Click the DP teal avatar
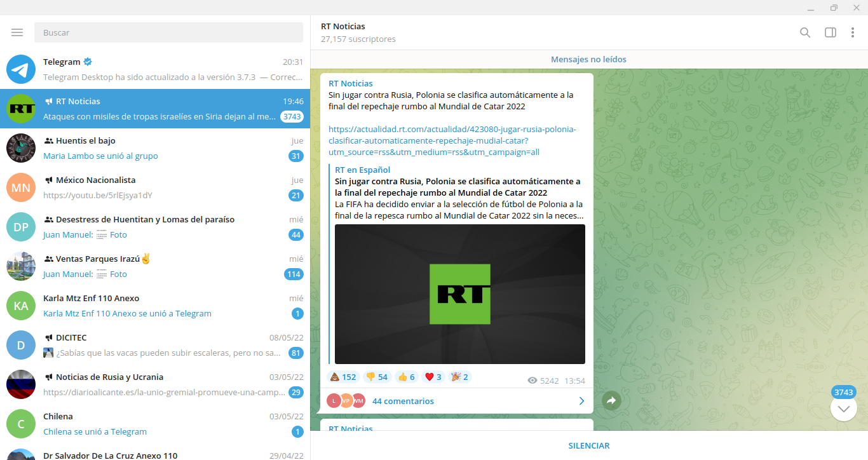The height and width of the screenshot is (460, 868). [x=21, y=227]
